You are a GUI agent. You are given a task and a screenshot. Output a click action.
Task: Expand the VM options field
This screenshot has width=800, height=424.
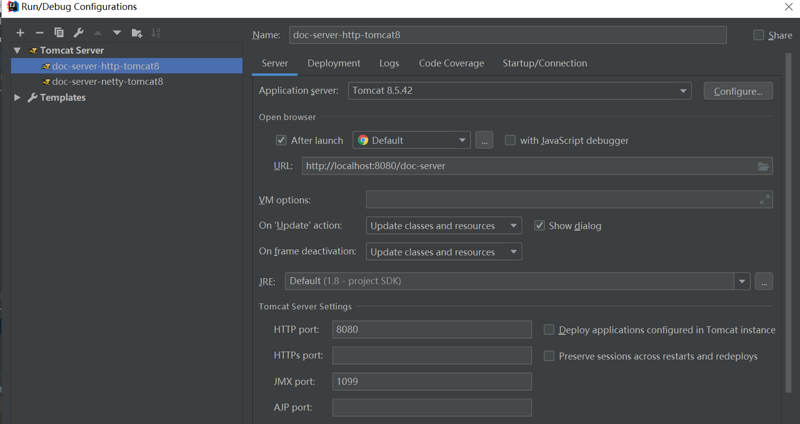click(764, 200)
